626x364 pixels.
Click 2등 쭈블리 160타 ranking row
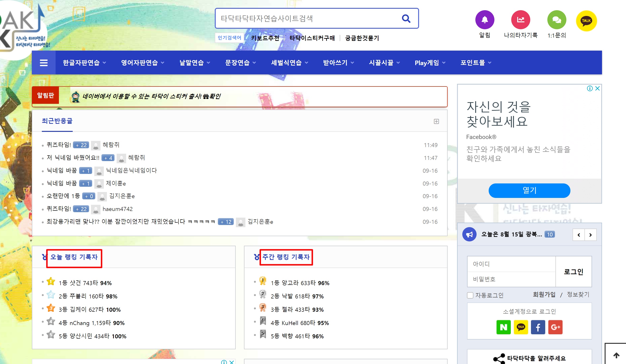pyautogui.click(x=88, y=297)
